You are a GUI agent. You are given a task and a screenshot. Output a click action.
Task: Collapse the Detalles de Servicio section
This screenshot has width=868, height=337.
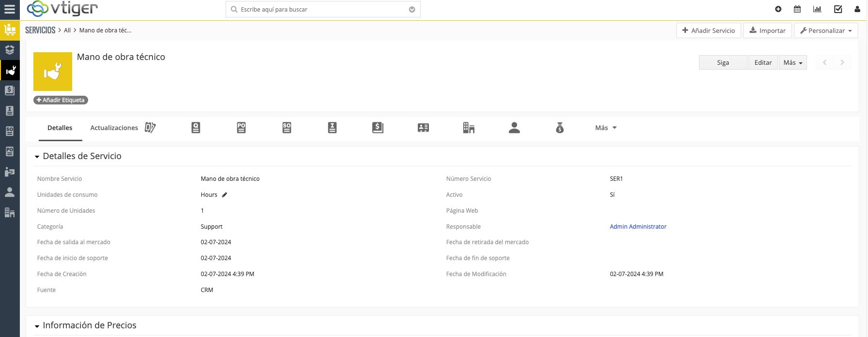pos(37,157)
